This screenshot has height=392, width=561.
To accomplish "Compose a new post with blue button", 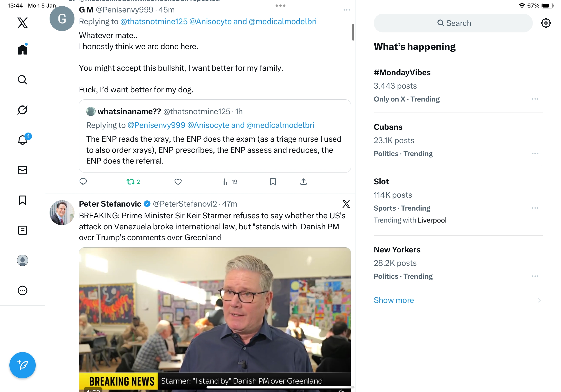I will [23, 365].
